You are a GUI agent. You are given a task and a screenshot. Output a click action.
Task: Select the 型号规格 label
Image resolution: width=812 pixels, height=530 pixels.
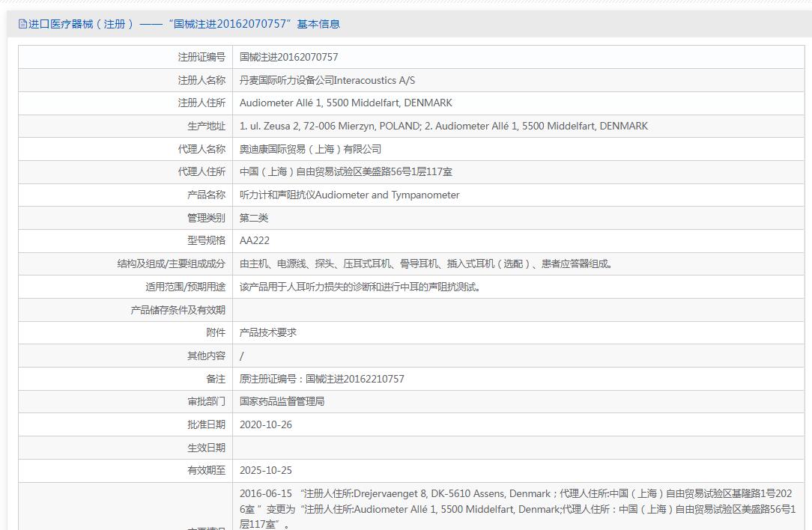coord(206,241)
